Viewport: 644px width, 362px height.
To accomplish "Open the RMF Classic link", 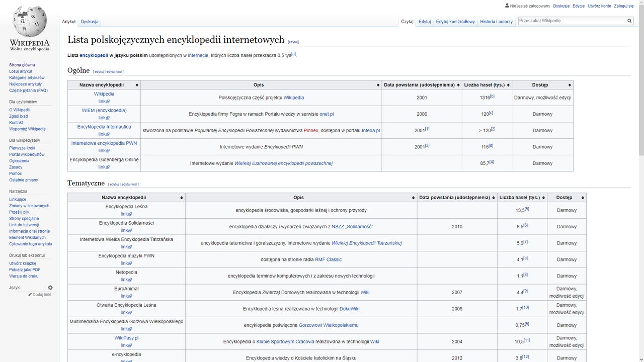I will [328, 259].
